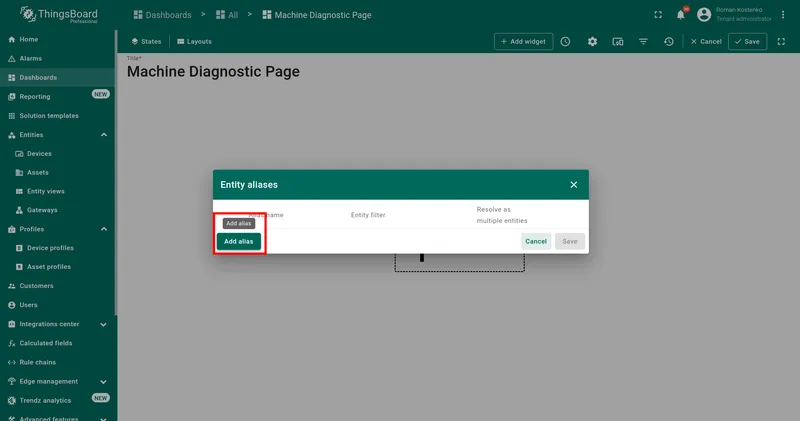
Task: Open Reporting in the sidebar
Action: [57, 96]
